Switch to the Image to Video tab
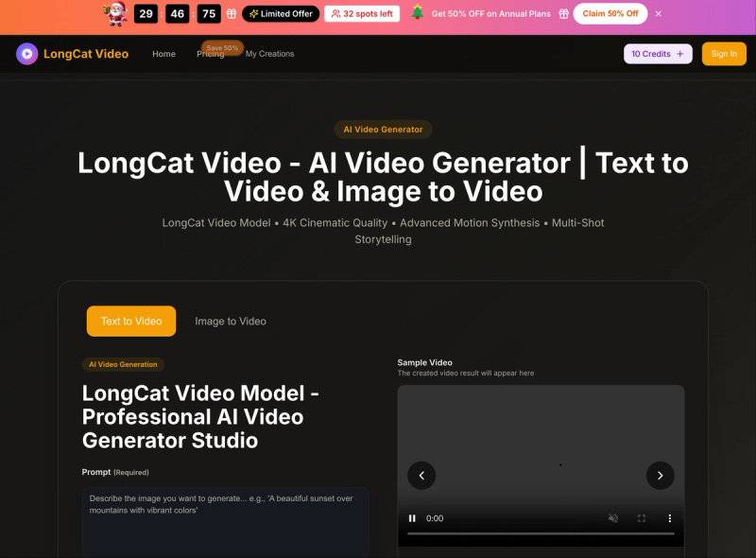 pos(230,321)
